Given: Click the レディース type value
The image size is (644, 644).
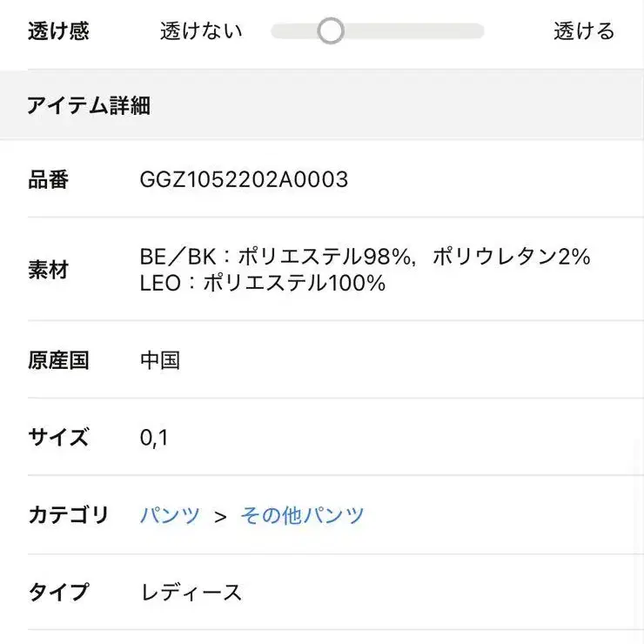Looking at the screenshot, I should [191, 593].
